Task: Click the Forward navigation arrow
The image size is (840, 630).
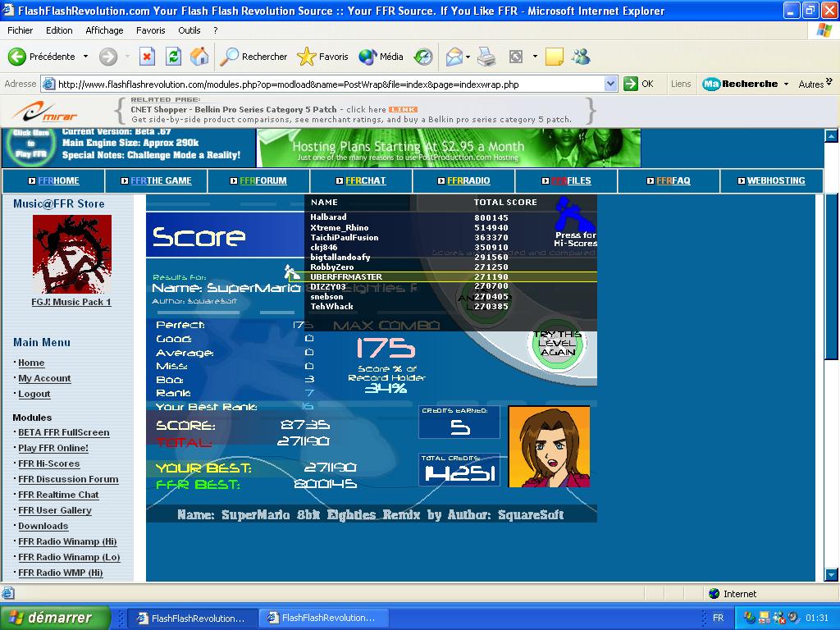Action: coord(108,57)
